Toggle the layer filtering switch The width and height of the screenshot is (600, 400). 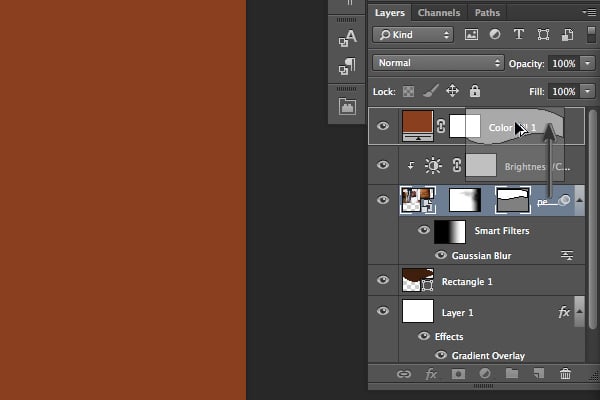(x=591, y=34)
